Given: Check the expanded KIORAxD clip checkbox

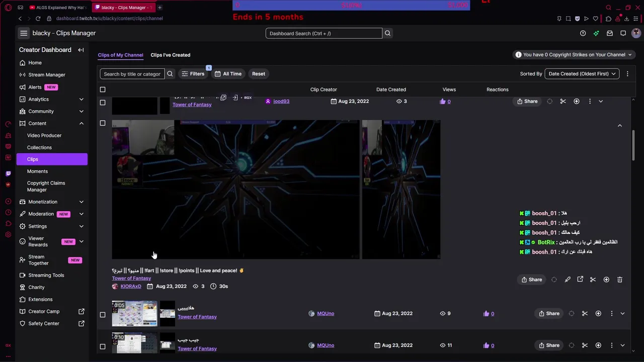Looking at the screenshot, I should [x=103, y=123].
